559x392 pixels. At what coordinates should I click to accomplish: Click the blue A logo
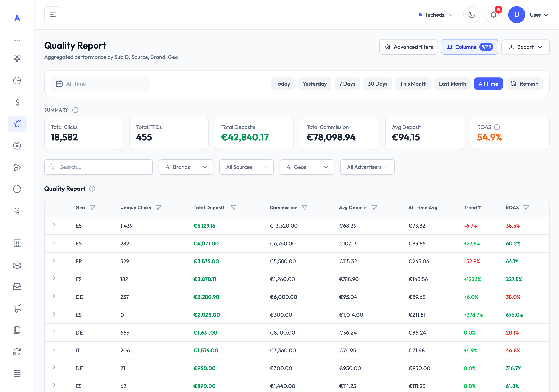point(17,18)
